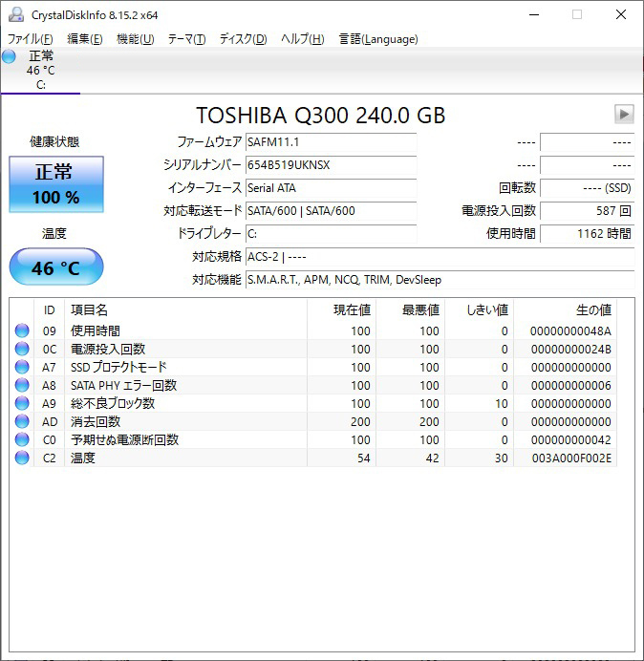Click raw value 00000000024B
The height and width of the screenshot is (661, 644).
tap(570, 350)
